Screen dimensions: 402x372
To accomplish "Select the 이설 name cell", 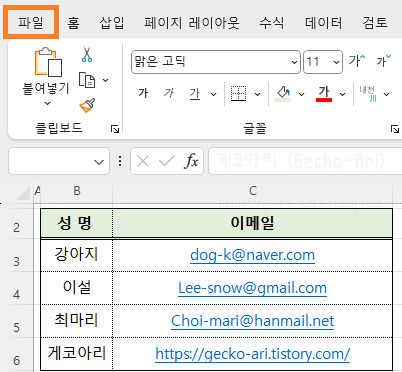I will coord(77,288).
